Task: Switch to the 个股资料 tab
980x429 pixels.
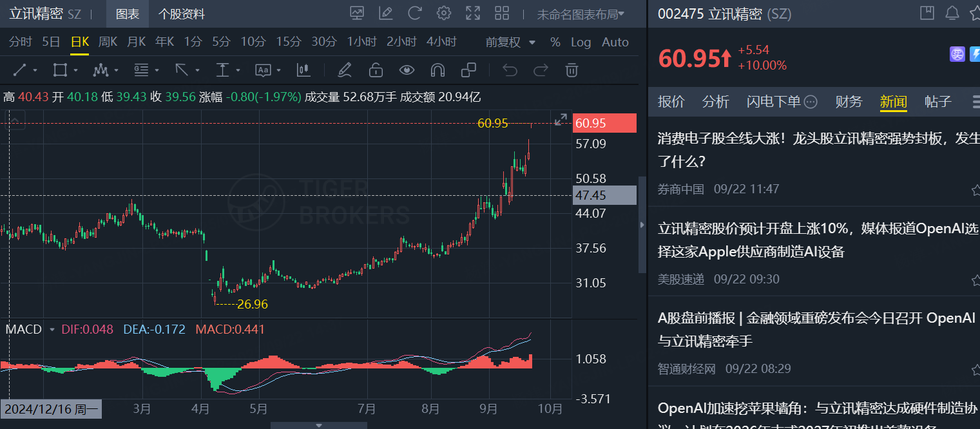Action: 181,14
